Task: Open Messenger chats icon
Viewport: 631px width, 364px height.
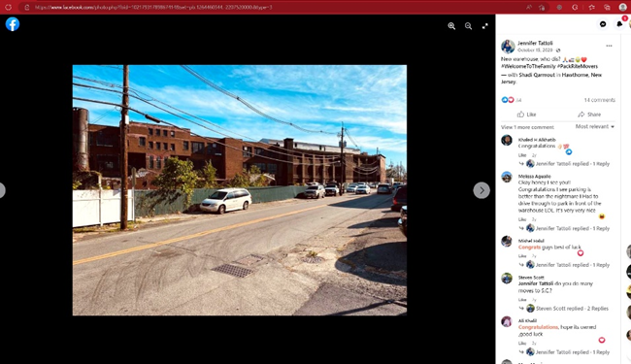Action: click(603, 24)
